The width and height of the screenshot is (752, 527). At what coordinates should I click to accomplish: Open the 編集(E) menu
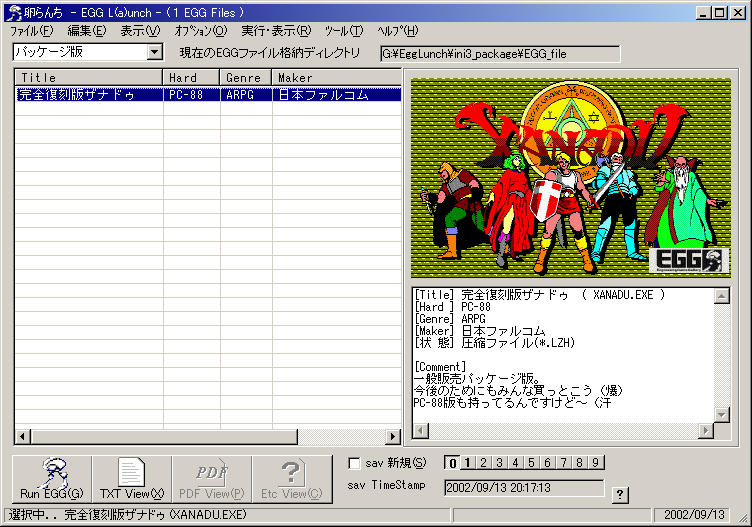coord(86,31)
